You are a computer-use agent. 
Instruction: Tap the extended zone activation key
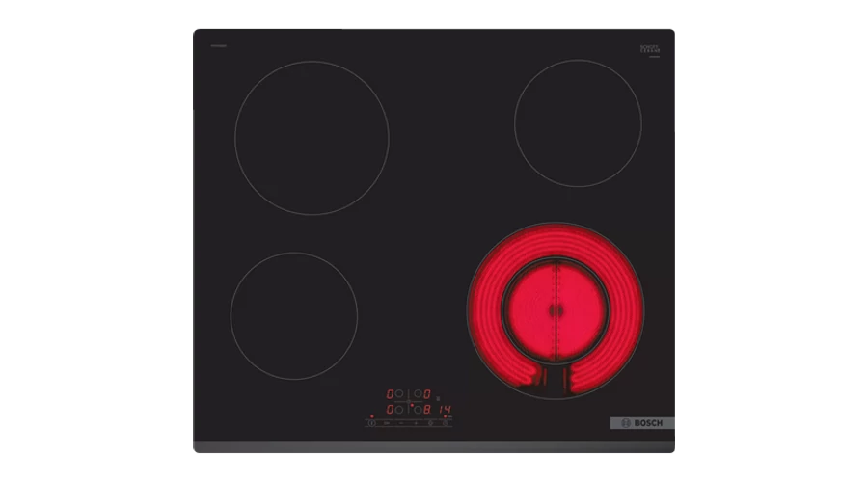click(x=431, y=423)
